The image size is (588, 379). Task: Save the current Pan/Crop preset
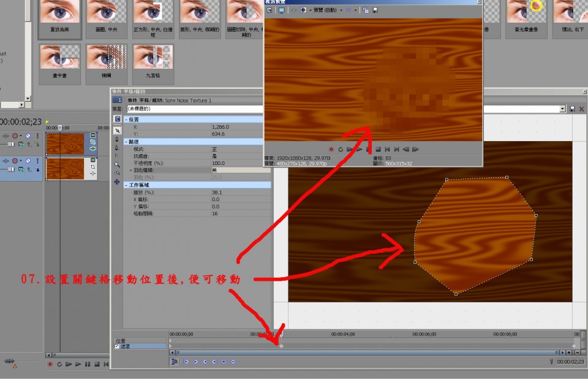pyautogui.click(x=572, y=109)
